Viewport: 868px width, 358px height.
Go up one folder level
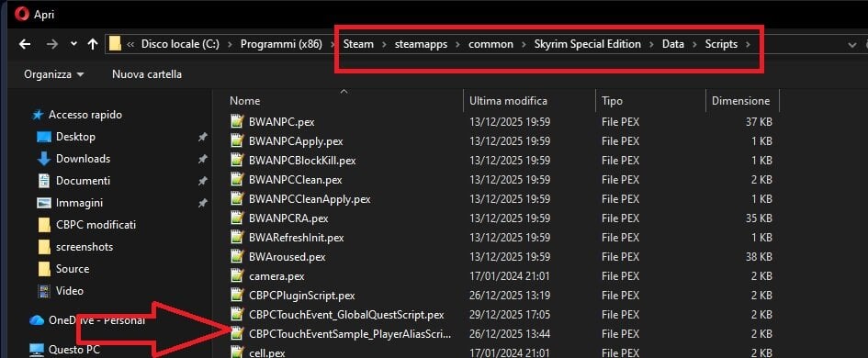tap(93, 44)
